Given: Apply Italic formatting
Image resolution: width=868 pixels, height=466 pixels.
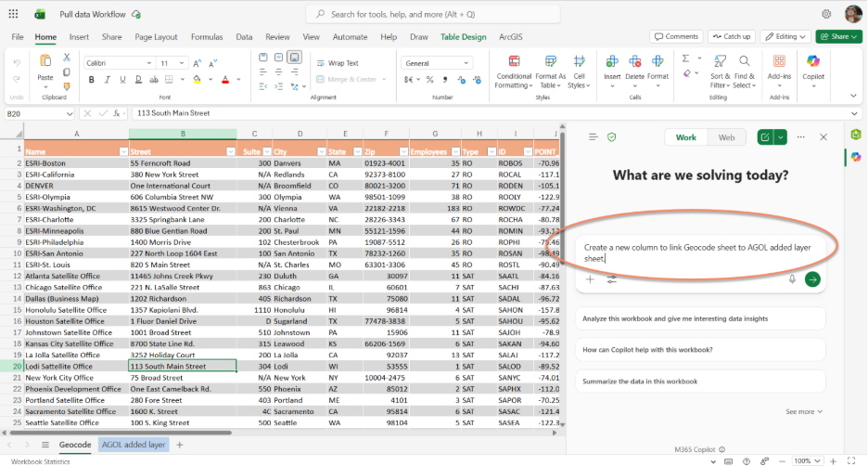Looking at the screenshot, I should click(x=108, y=80).
